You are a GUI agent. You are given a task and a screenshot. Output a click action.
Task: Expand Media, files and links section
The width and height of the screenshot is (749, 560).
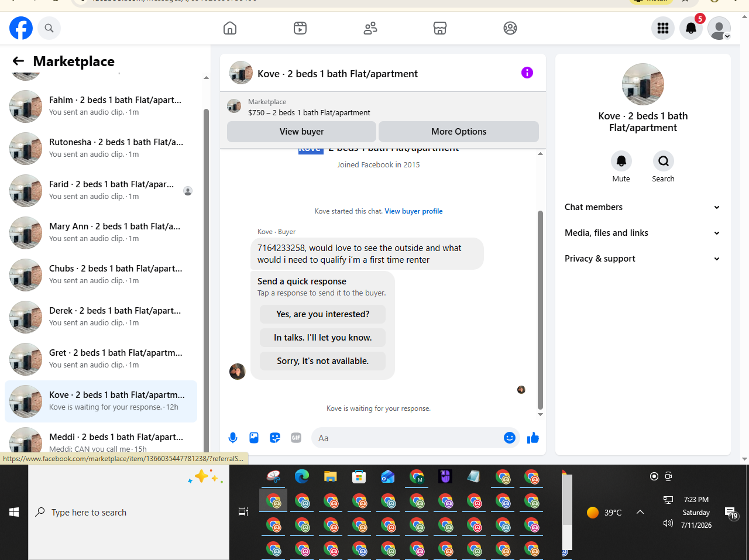(x=643, y=233)
